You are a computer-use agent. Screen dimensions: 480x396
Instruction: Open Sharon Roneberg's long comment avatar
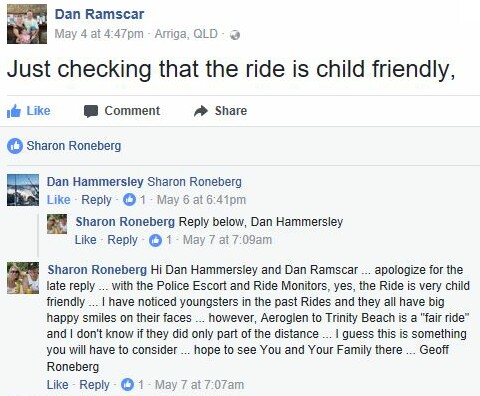[x=23, y=278]
